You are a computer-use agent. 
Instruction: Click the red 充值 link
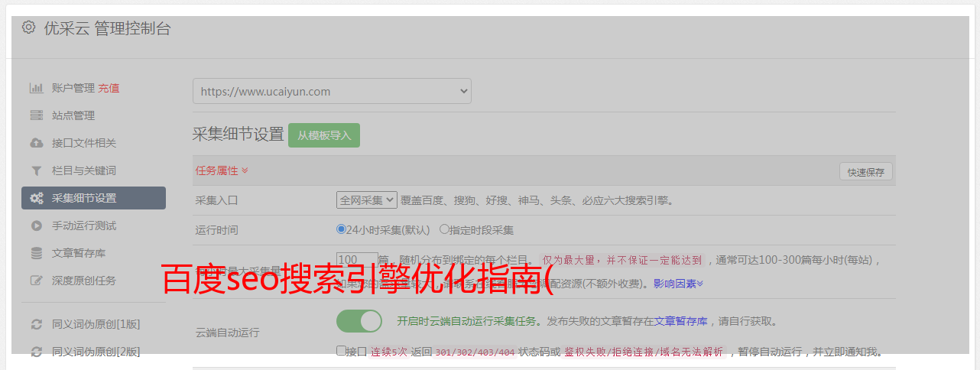pos(109,88)
